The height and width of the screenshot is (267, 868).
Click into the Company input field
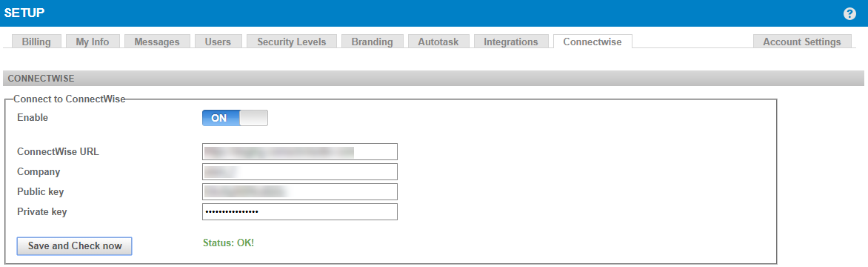tap(300, 172)
